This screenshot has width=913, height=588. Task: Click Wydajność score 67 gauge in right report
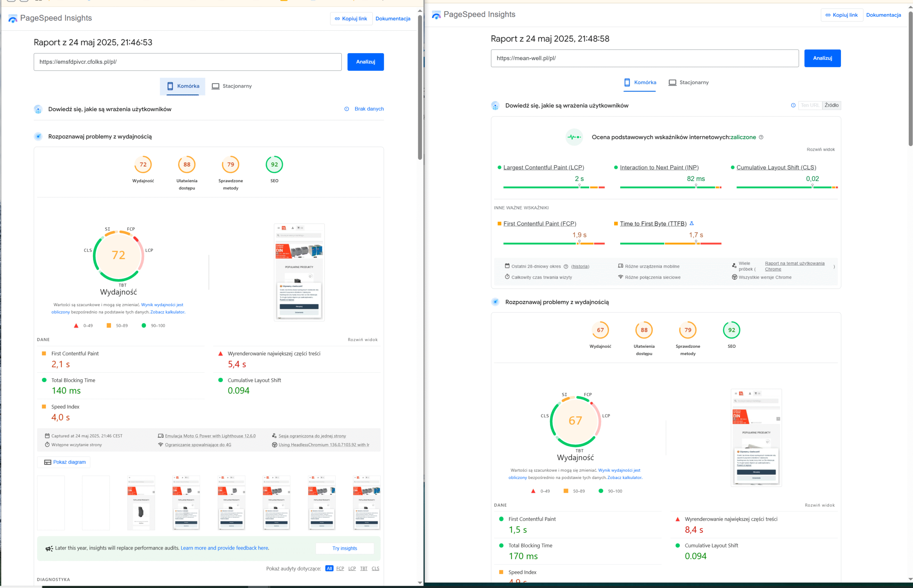coord(600,330)
